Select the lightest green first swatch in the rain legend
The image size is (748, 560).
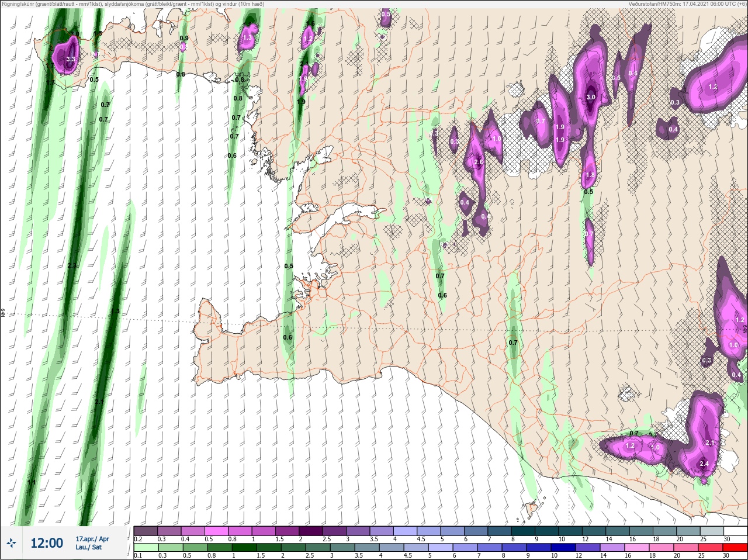point(146,548)
